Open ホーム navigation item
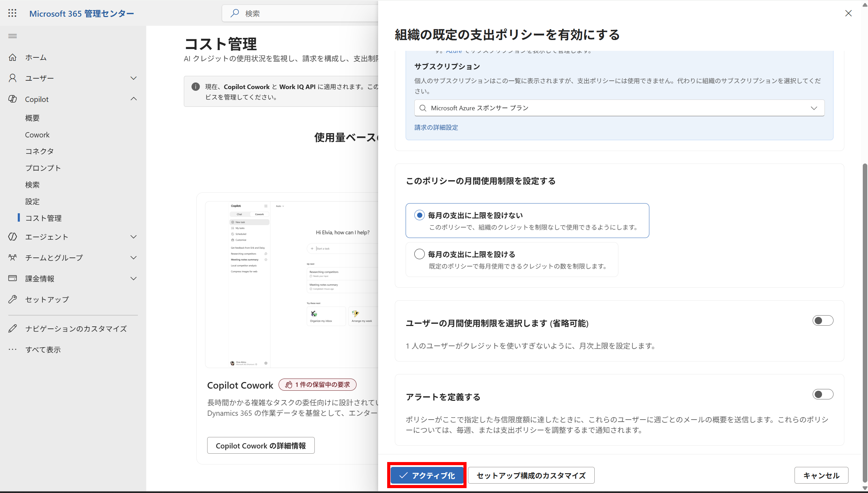868x493 pixels. 36,57
